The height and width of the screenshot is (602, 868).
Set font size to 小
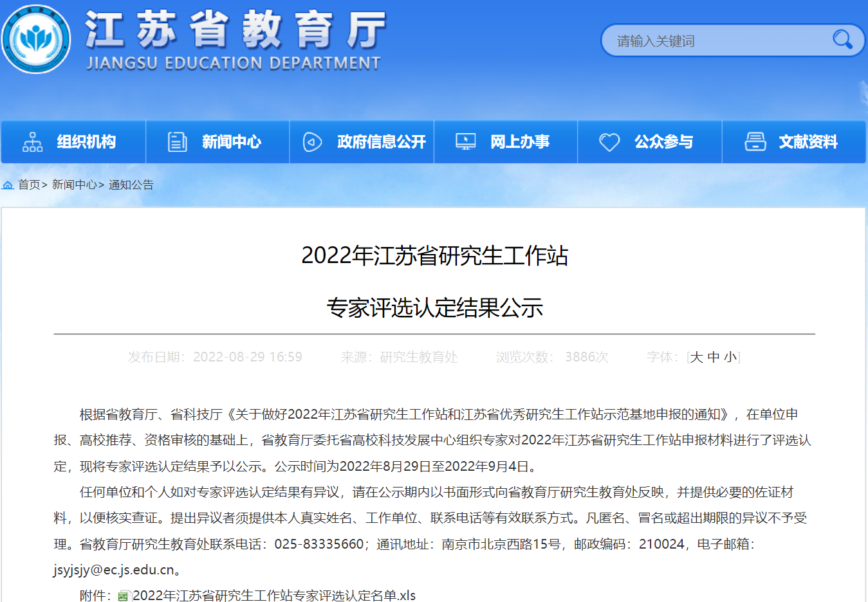[730, 357]
